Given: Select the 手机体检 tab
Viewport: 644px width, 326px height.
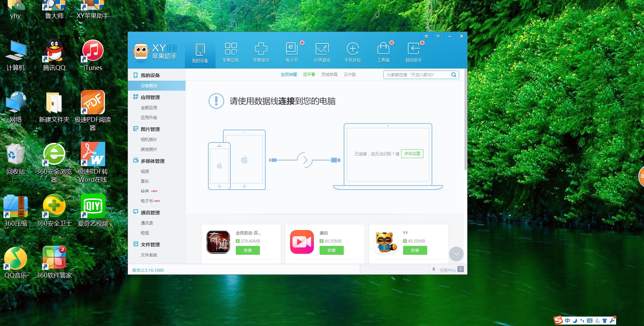Looking at the screenshot, I should point(353,53).
